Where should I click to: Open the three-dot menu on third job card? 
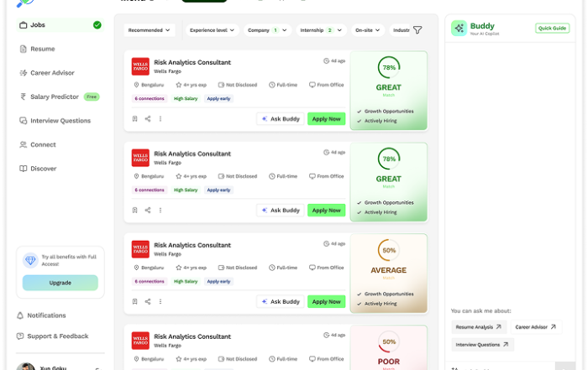coord(160,302)
